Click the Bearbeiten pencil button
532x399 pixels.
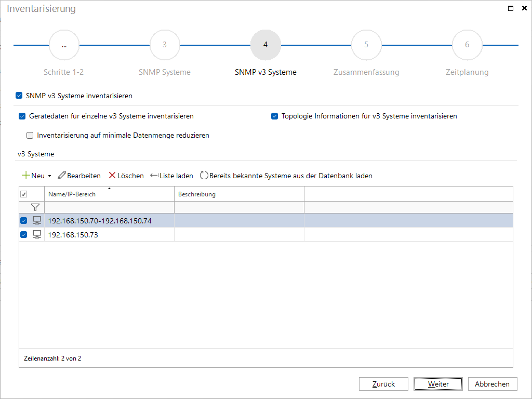79,176
